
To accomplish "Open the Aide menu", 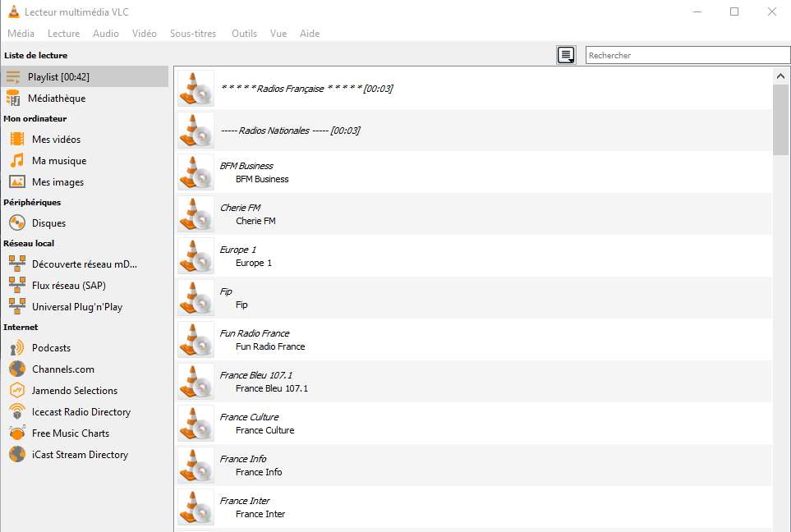I will 310,34.
